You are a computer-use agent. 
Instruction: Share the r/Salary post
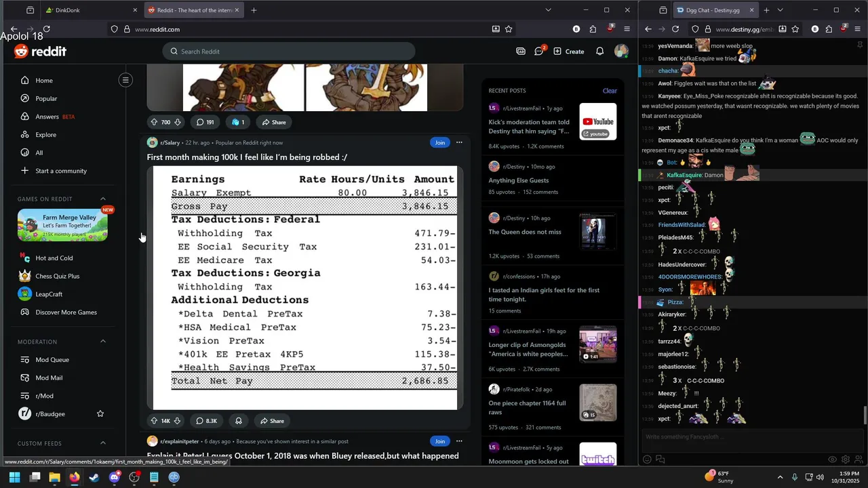[272, 421]
